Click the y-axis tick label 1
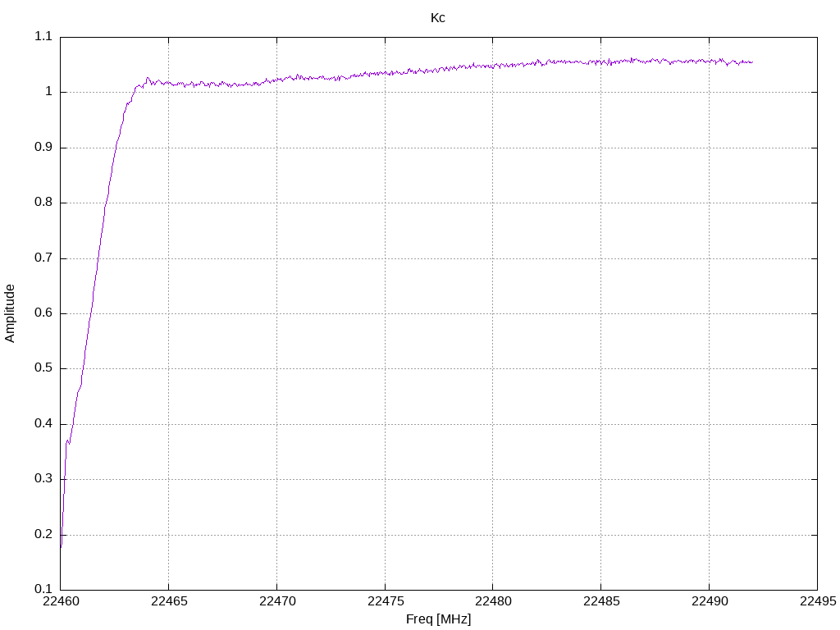Viewport: 840px width, 630px height. [48, 92]
